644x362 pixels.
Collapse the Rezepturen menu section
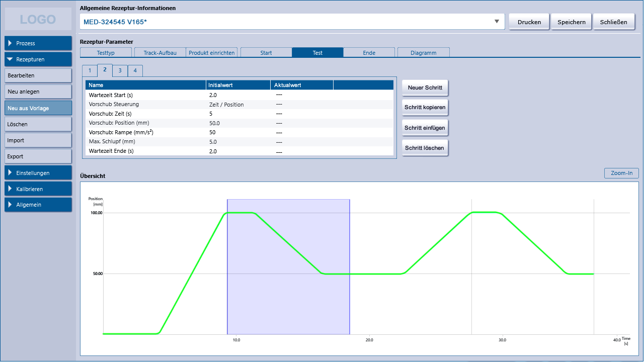coord(38,59)
